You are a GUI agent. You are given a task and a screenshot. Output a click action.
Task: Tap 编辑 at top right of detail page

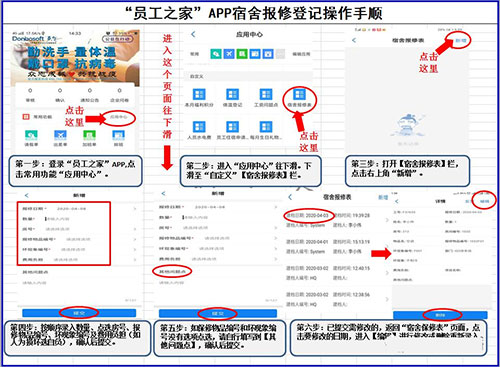[484, 201]
